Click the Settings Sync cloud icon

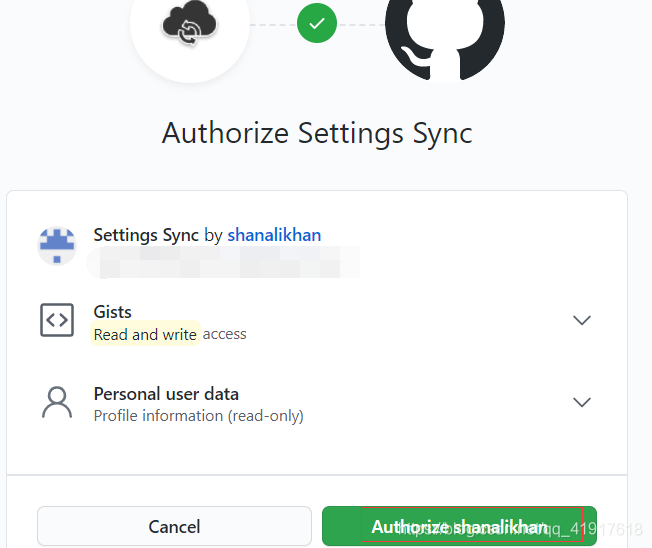click(190, 23)
